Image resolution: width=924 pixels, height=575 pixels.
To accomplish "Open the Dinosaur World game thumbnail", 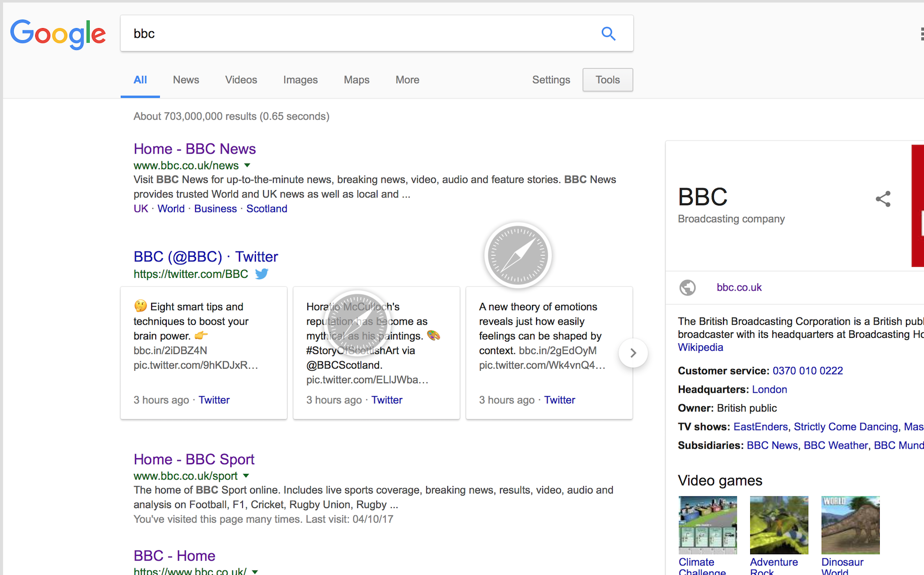I will 850,525.
